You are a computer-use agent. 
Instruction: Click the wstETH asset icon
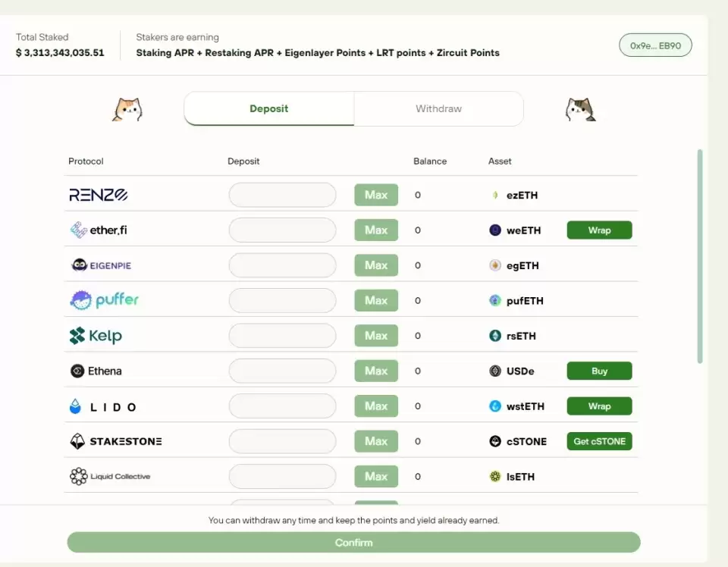coord(494,406)
